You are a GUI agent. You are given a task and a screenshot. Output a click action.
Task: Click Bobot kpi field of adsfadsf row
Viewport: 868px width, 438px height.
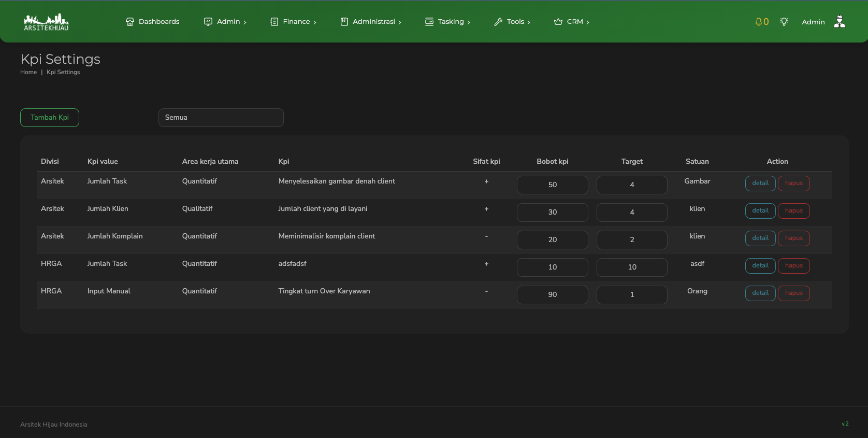click(553, 267)
